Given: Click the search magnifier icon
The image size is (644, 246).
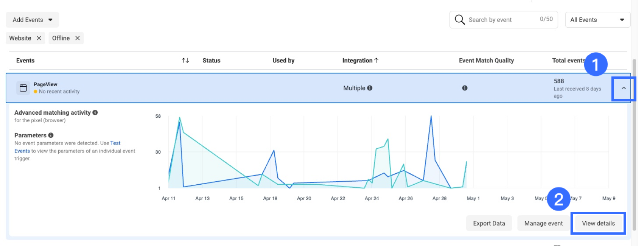Looking at the screenshot, I should tap(460, 20).
